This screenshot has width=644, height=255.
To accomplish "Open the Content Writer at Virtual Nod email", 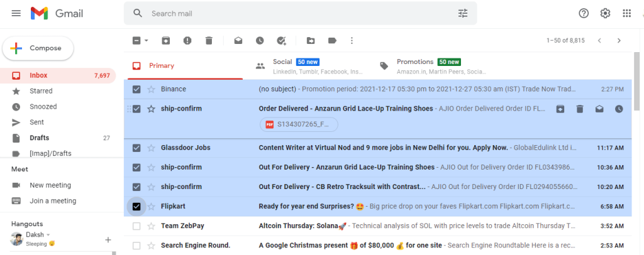I will click(x=377, y=148).
